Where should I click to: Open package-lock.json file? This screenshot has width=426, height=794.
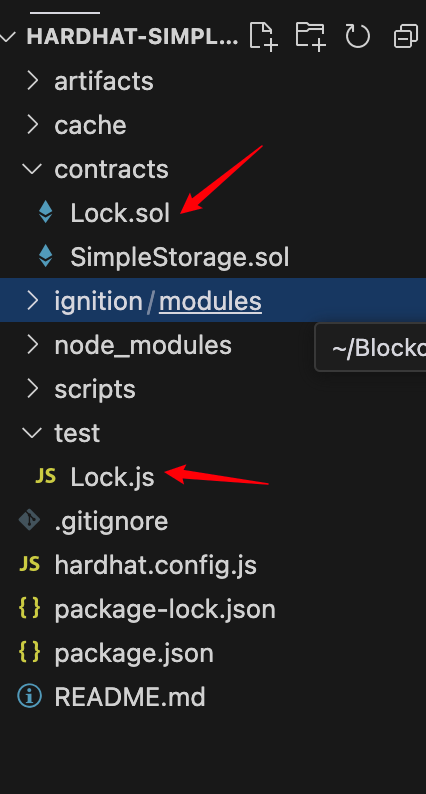click(x=165, y=609)
